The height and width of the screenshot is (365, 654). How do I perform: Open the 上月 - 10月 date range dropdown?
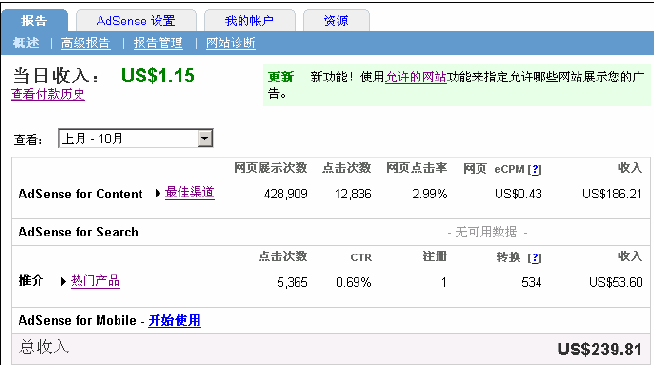(x=136, y=138)
